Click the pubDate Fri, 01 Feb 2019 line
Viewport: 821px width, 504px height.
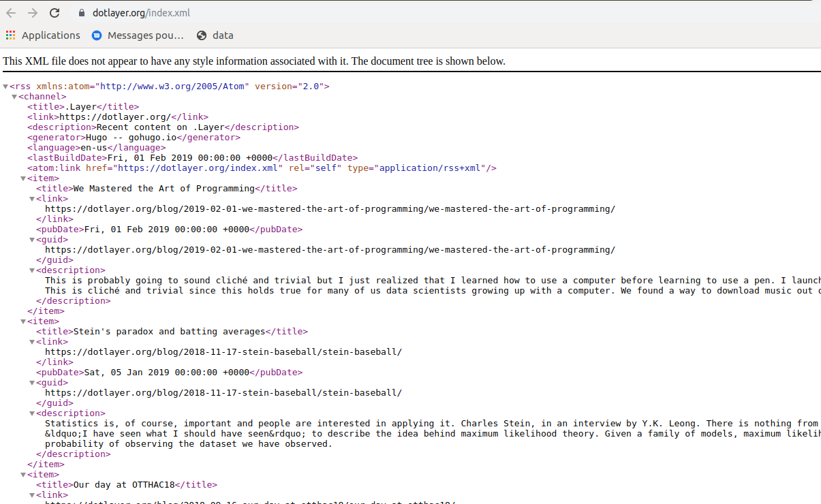170,230
